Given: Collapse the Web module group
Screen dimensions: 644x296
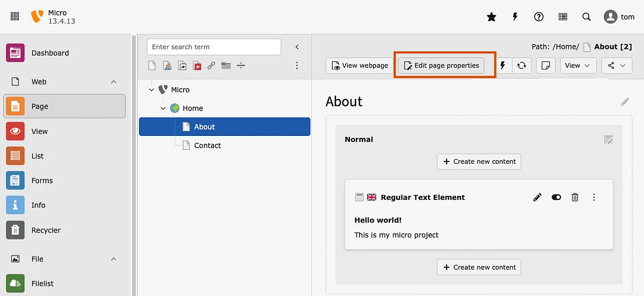Looking at the screenshot, I should 113,82.
